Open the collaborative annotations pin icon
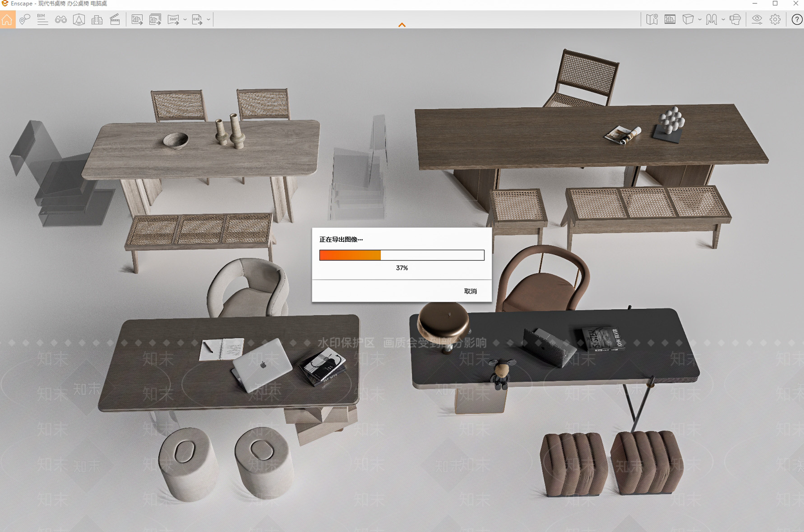The image size is (804, 532). tap(25, 20)
